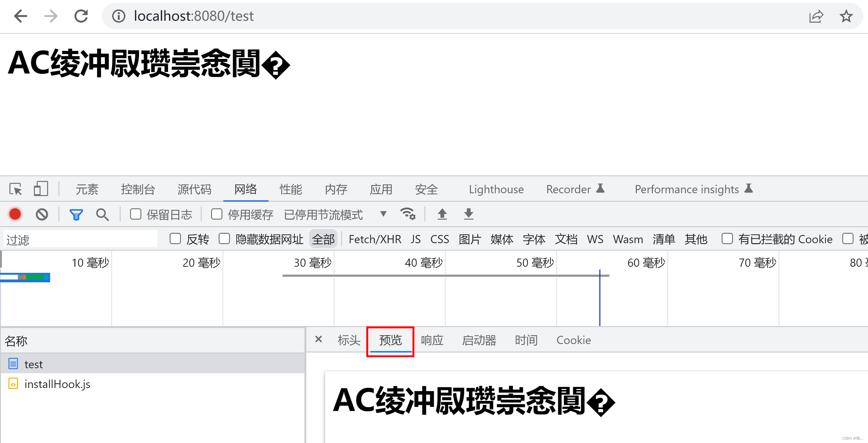Check the 反转 filter checkbox
This screenshot has height=443, width=868.
(x=175, y=239)
